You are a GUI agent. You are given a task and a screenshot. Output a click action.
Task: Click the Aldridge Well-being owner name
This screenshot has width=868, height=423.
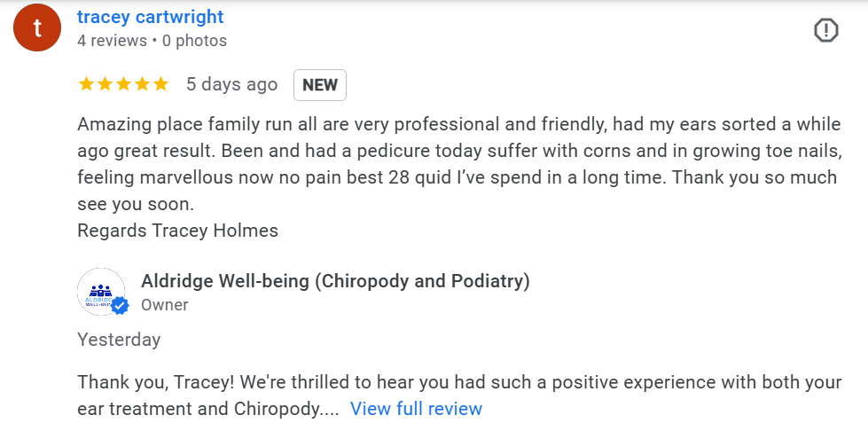335,281
